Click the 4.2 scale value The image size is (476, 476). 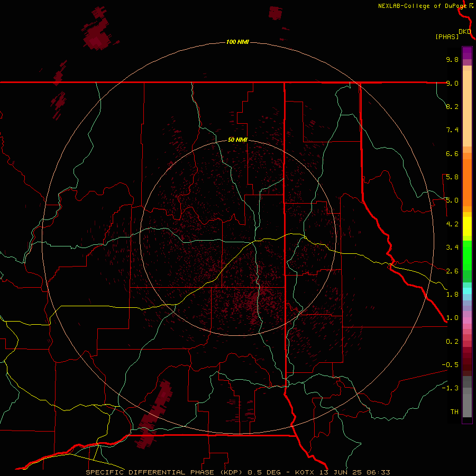452,224
